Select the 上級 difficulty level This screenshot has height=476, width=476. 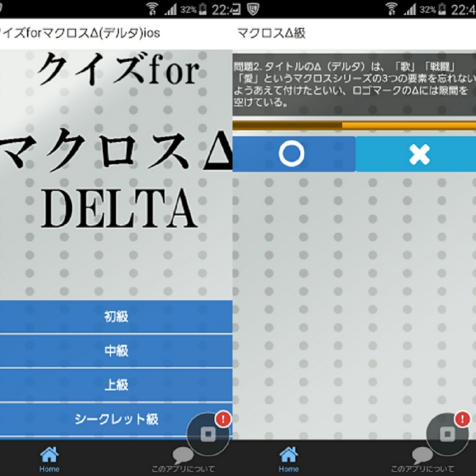point(116,385)
